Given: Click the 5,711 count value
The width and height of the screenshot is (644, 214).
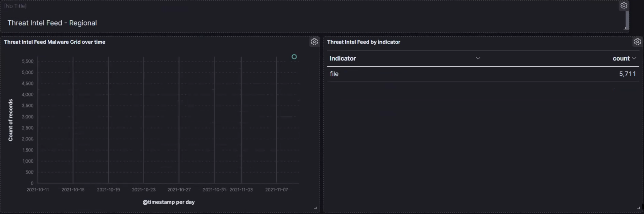Looking at the screenshot, I should [x=628, y=74].
